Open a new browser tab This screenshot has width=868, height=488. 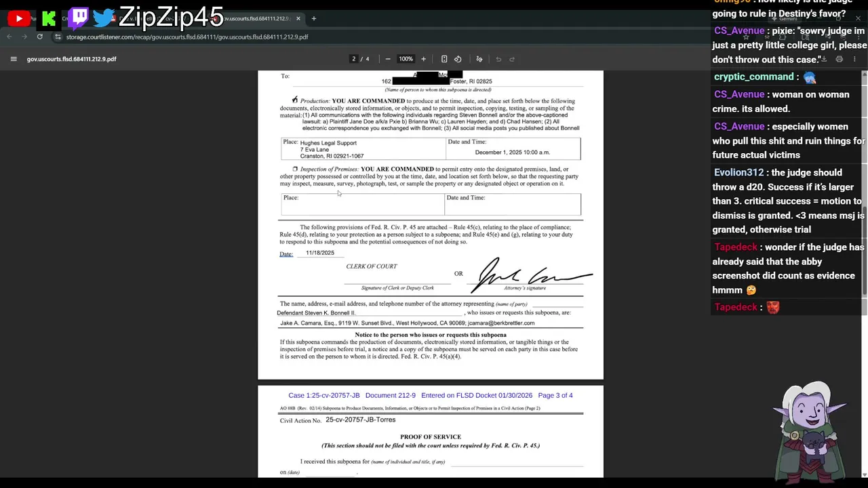313,18
